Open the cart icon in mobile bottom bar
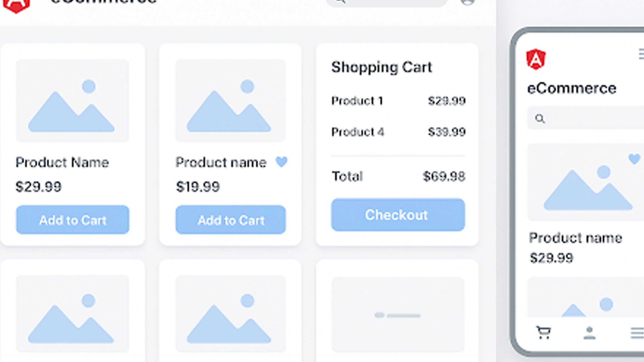 tap(544, 333)
